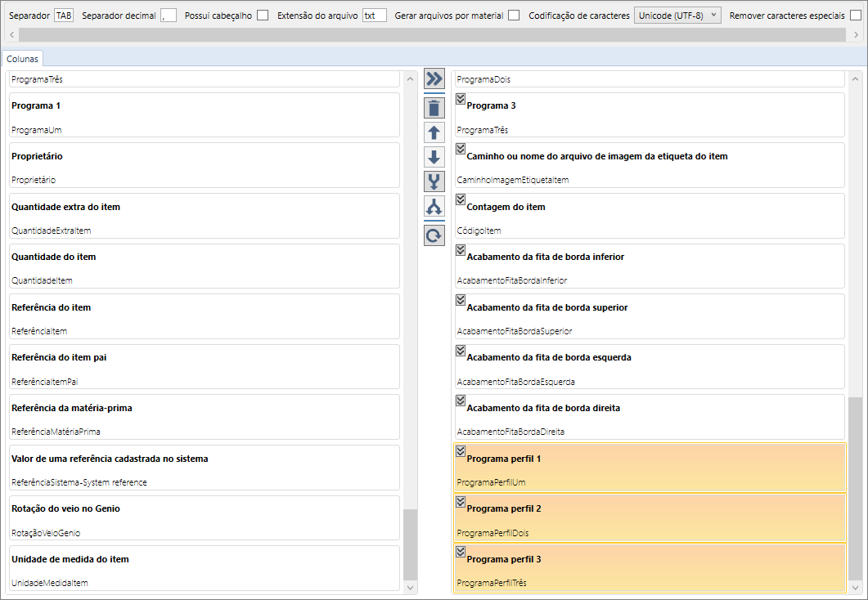868x600 pixels.
Task: Select the Proprietário column in left list
Action: [204, 166]
